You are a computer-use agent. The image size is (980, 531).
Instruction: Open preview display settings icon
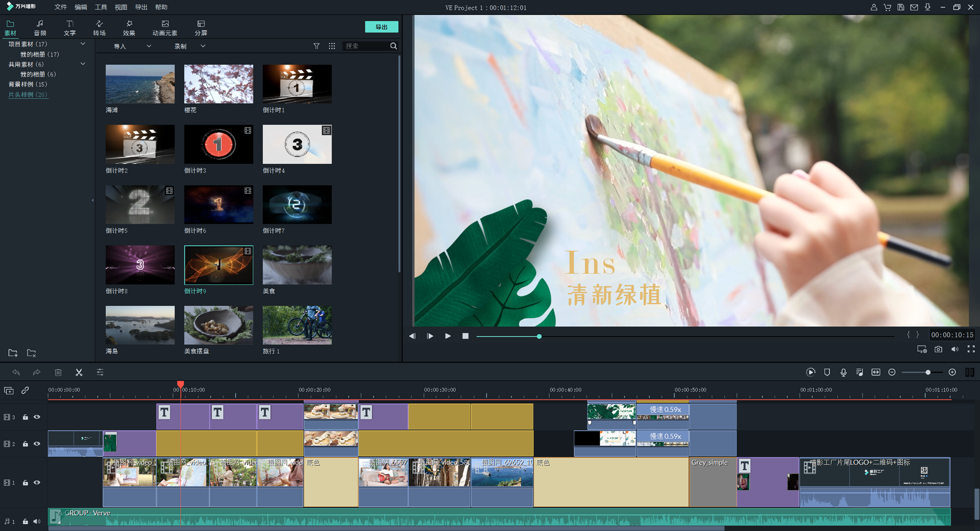click(922, 349)
